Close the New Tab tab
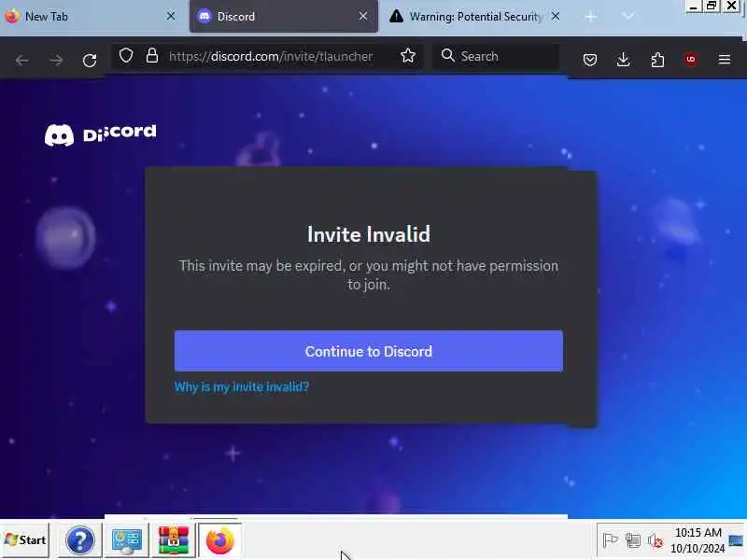Image resolution: width=747 pixels, height=560 pixels. point(171,17)
